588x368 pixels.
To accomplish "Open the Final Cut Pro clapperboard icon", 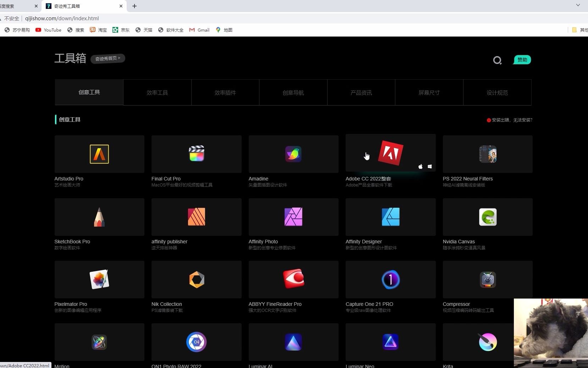I will coord(196,153).
